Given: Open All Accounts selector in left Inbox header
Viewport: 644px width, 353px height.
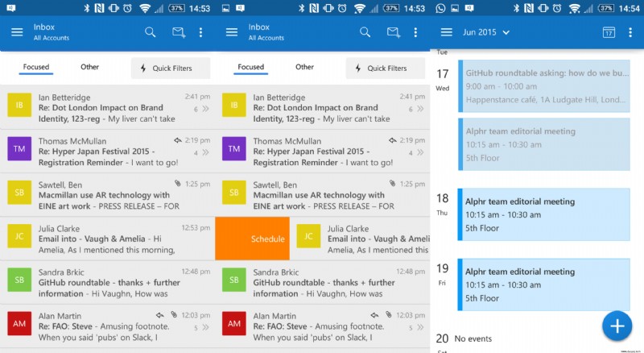Looking at the screenshot, I should [x=52, y=38].
